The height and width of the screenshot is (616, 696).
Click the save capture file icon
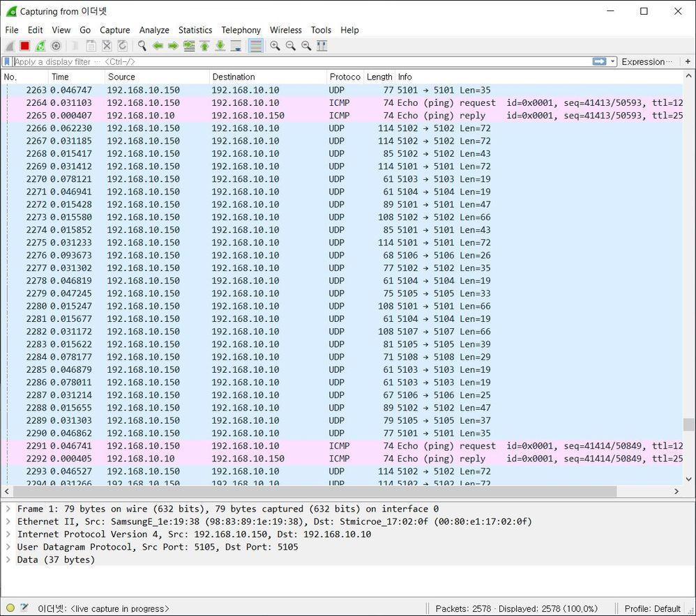click(91, 46)
